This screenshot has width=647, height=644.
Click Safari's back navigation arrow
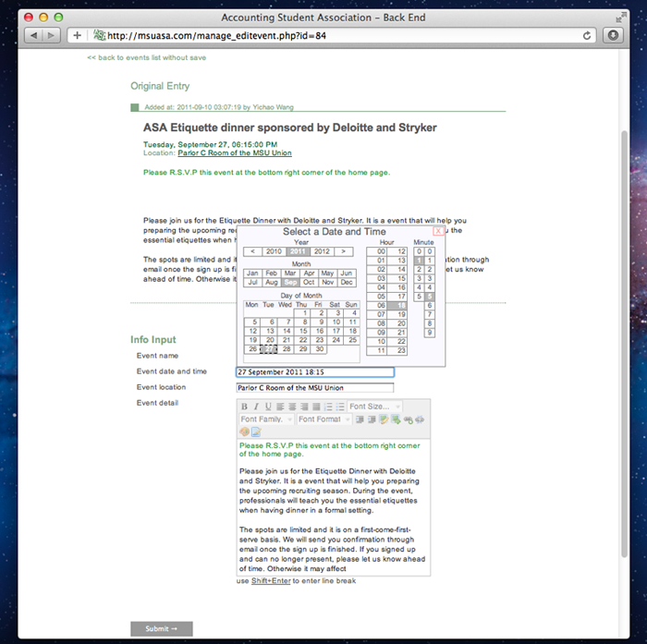tap(34, 35)
